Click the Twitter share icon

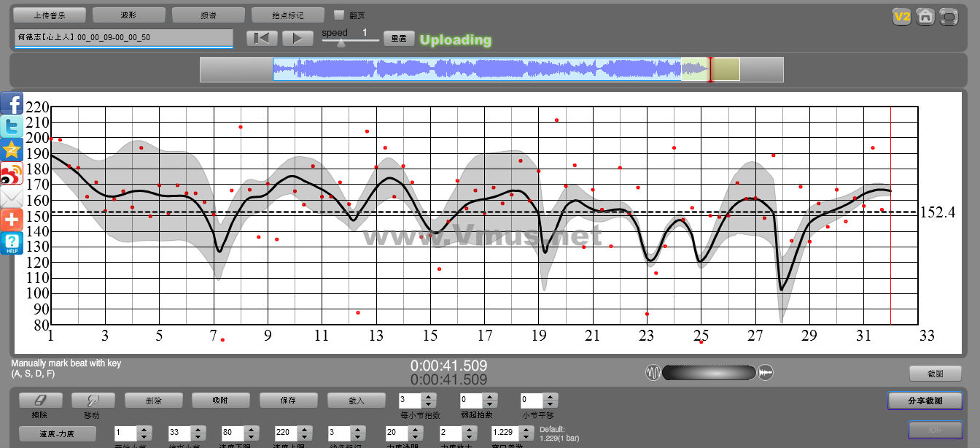click(12, 127)
